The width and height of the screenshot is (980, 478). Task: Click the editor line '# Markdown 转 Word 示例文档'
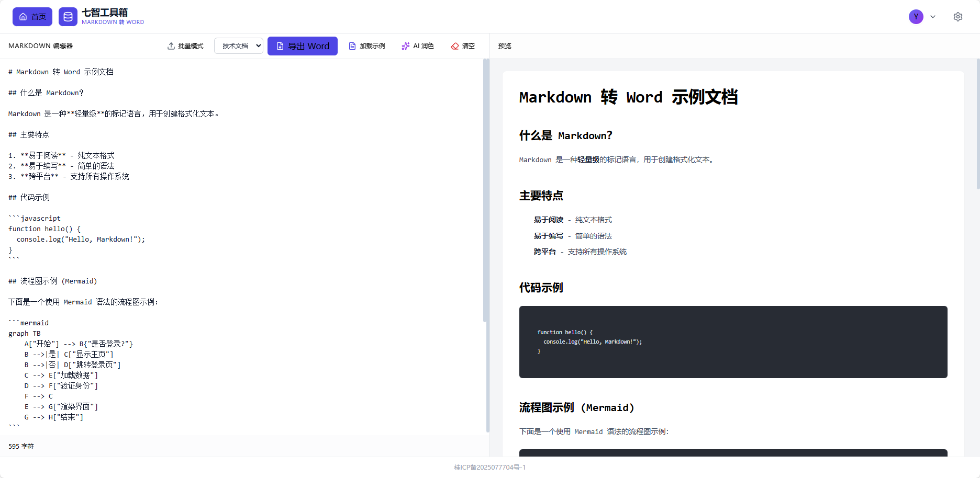click(x=61, y=72)
